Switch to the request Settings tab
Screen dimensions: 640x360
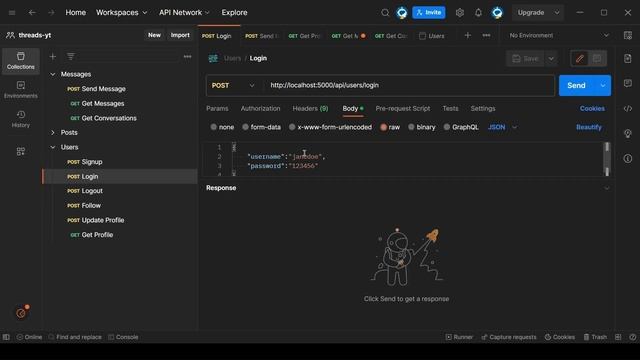[x=483, y=109]
